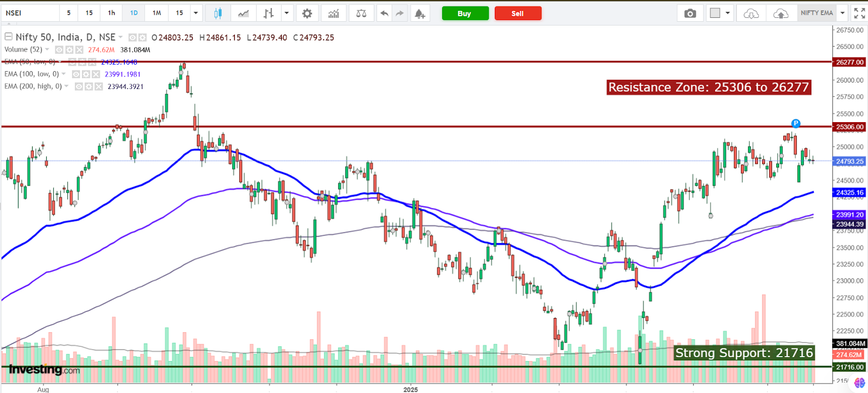
Task: Click the blue 24325.16 EMA axis label
Action: click(850, 193)
